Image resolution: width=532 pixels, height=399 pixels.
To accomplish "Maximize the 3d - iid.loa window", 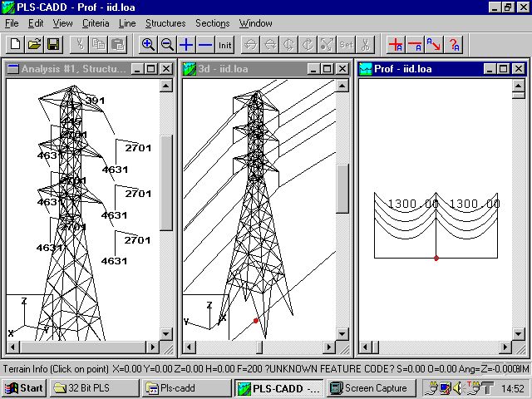I will 326,69.
